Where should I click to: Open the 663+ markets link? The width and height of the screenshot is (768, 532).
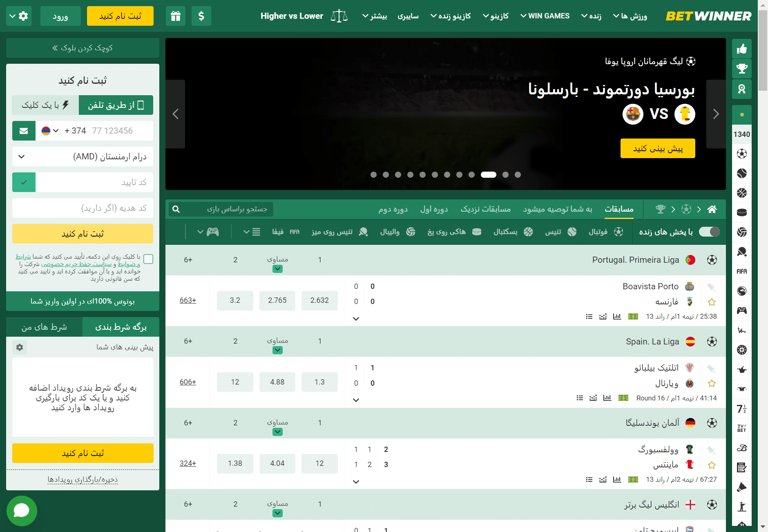tap(188, 300)
